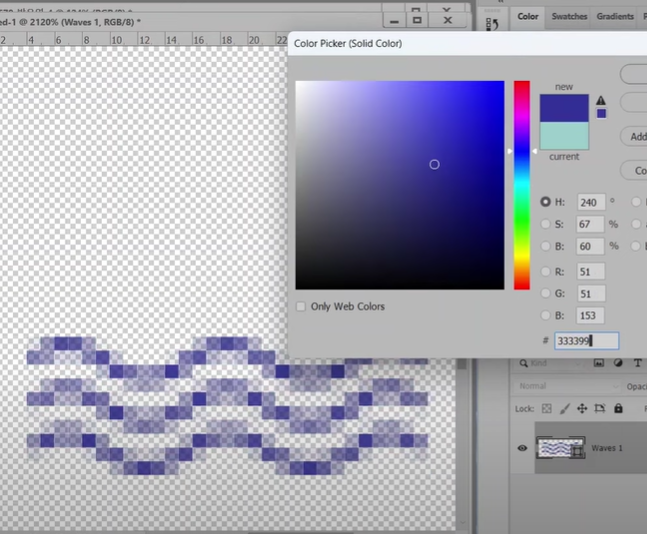Click the Waves 1 layer thumbnail
The height and width of the screenshot is (534, 647).
[560, 448]
